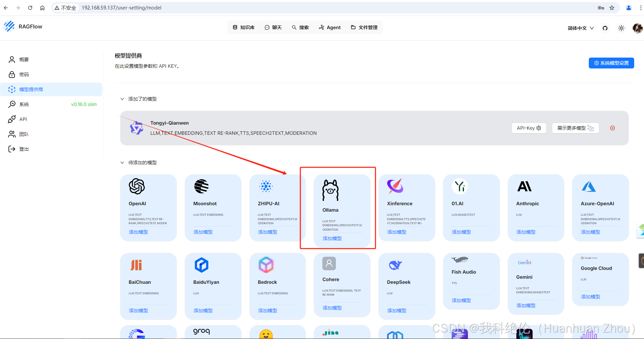This screenshot has height=339, width=644.
Task: Click the ZHIPU-AI provider logo
Action: pyautogui.click(x=266, y=186)
